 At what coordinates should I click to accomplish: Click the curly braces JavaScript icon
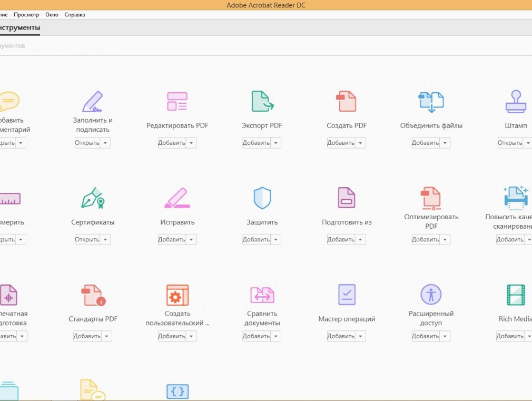(178, 392)
